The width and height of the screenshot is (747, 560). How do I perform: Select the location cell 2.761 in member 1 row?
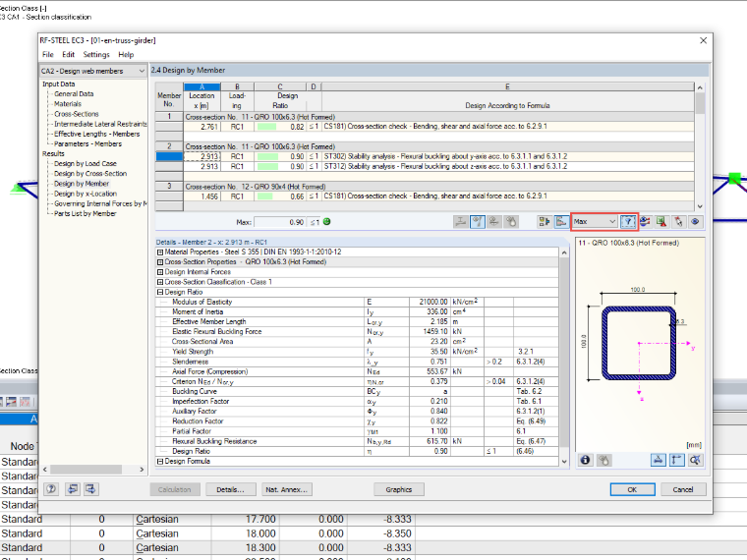(x=202, y=127)
